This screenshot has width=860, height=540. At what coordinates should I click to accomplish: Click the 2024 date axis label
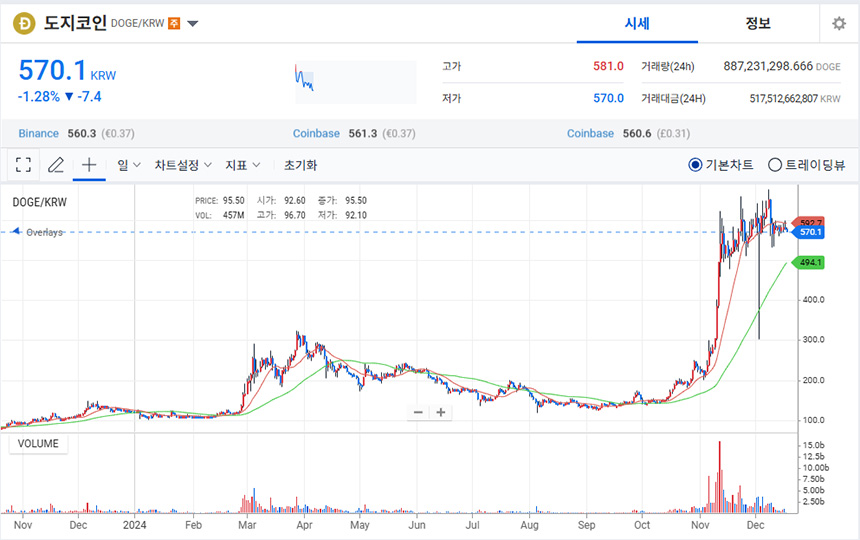(134, 525)
